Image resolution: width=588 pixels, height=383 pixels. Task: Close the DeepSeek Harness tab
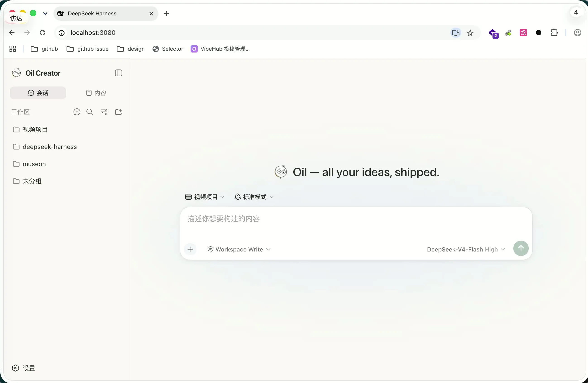coord(151,14)
